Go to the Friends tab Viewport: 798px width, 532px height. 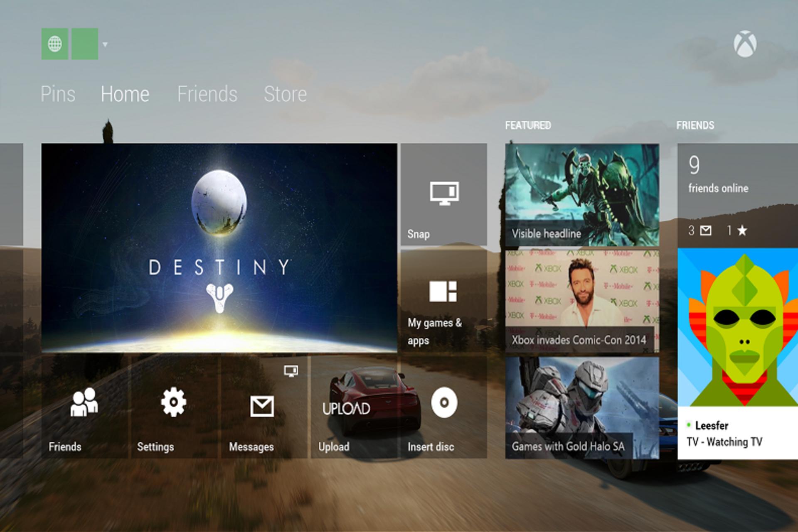pyautogui.click(x=207, y=94)
